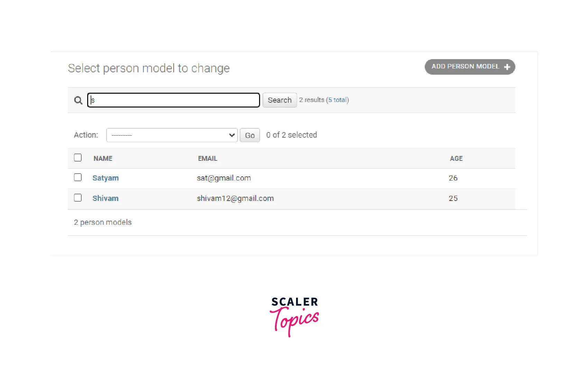Click the shivam12@gmail.com email cell

[235, 199]
